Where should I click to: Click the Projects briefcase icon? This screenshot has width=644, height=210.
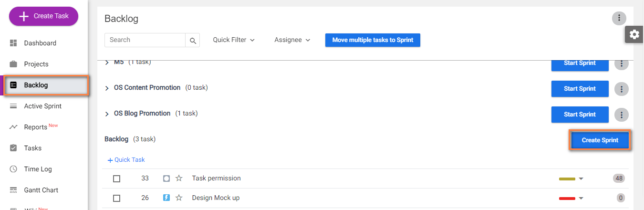tap(13, 64)
